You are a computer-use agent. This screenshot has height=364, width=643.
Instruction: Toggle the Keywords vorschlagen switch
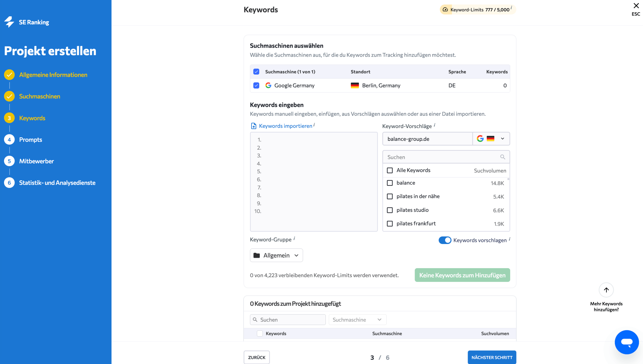(445, 240)
